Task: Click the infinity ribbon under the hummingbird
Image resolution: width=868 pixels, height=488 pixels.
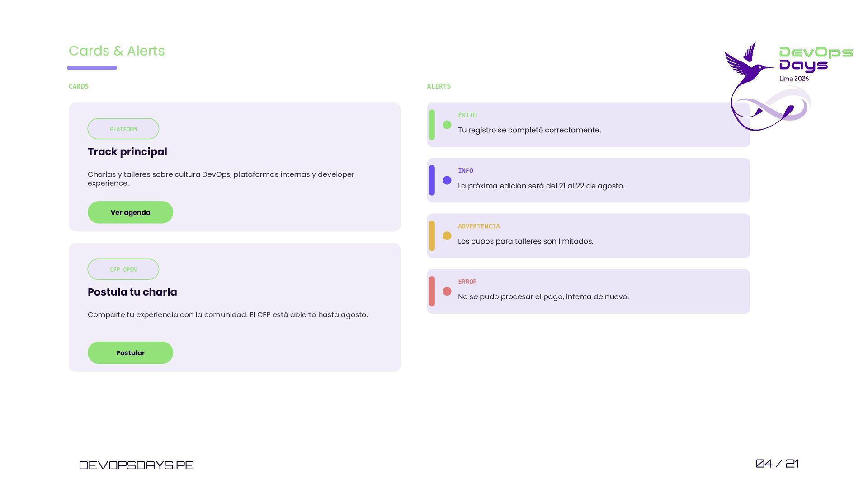Action: click(x=771, y=108)
